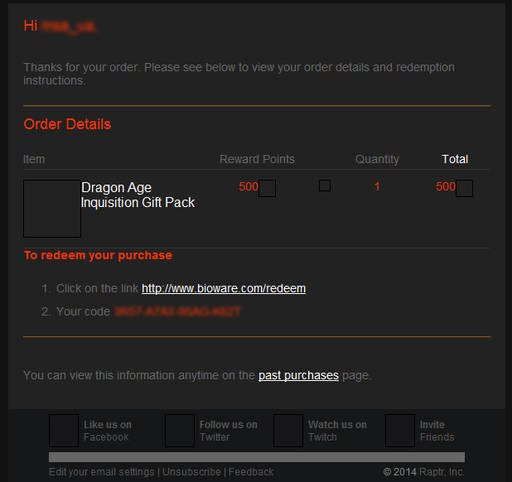The height and width of the screenshot is (482, 512).
Task: Select the Watch us on Twitch text
Action: pyautogui.click(x=337, y=431)
